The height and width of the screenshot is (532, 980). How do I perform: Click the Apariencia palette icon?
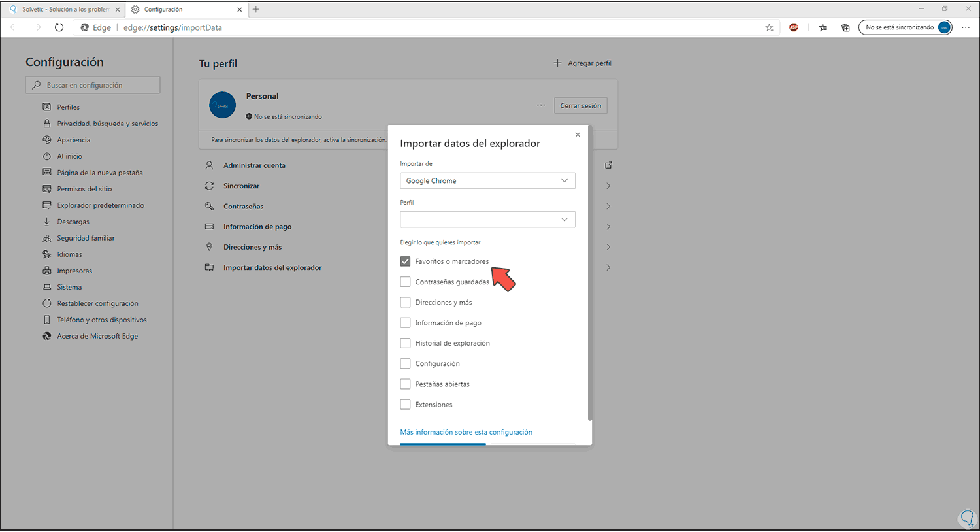click(x=46, y=140)
